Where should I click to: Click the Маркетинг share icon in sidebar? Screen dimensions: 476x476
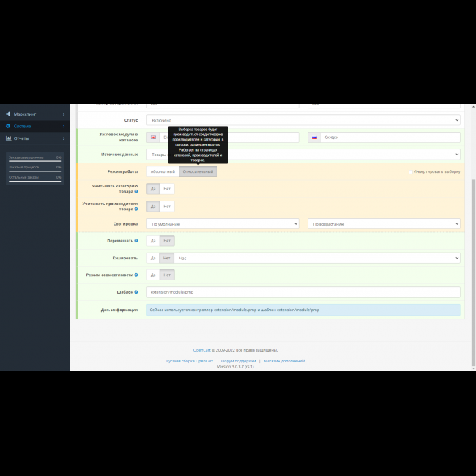click(x=8, y=114)
